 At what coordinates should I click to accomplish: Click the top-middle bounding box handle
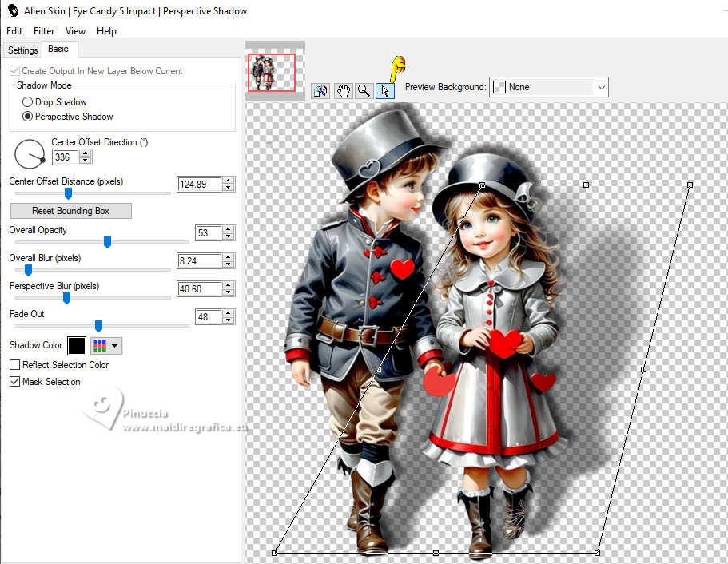coord(587,185)
